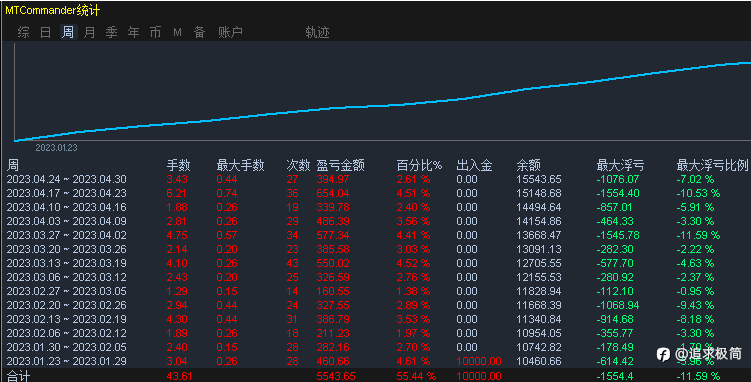Click the 最大浮亏比例 column header
Screen dimensions: 751x382
[x=712, y=166]
